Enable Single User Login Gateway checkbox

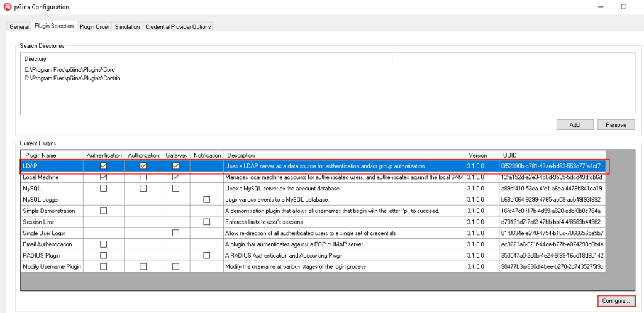tap(175, 233)
